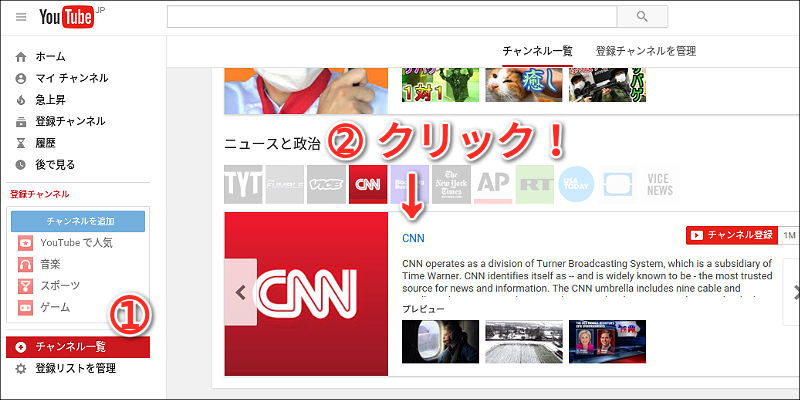Click the gear icon beside 登録リストを管理
Image resolution: width=800 pixels, height=400 pixels.
tap(20, 368)
